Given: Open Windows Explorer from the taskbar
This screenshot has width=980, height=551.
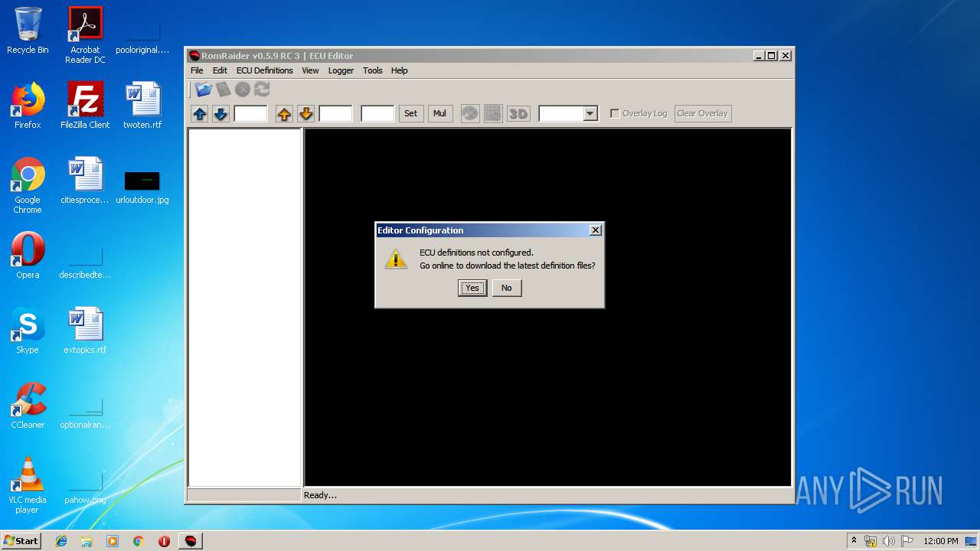Looking at the screenshot, I should (87, 541).
